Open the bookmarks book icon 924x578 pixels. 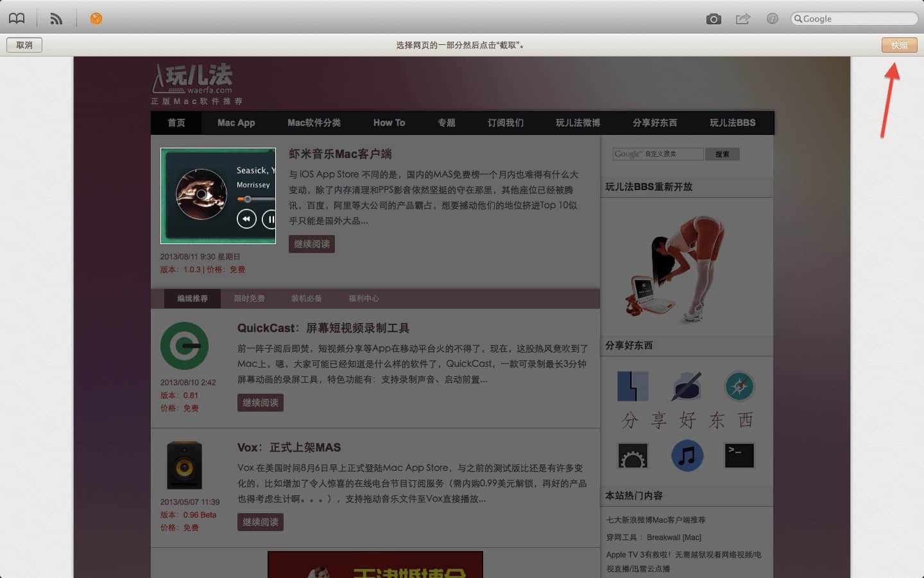17,19
